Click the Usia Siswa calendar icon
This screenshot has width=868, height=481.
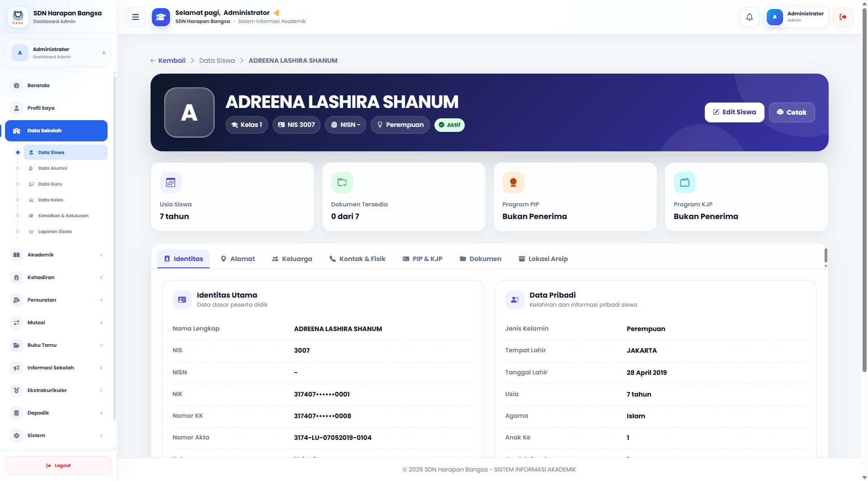[170, 182]
